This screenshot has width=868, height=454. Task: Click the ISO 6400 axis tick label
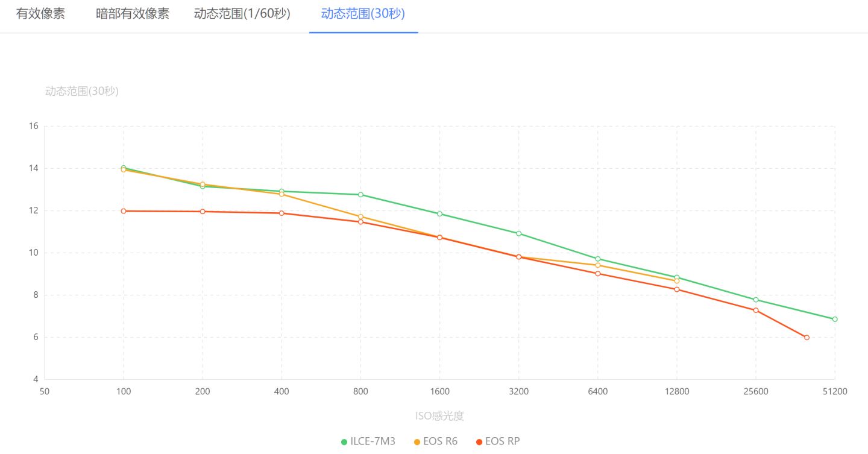click(598, 391)
